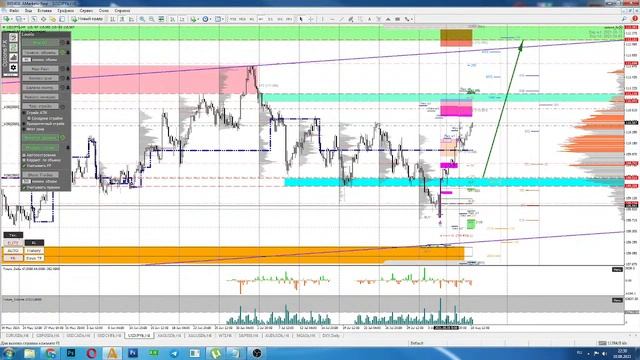Click the zoom in magnifier icon
The height and width of the screenshot is (360, 640).
click(142, 19)
